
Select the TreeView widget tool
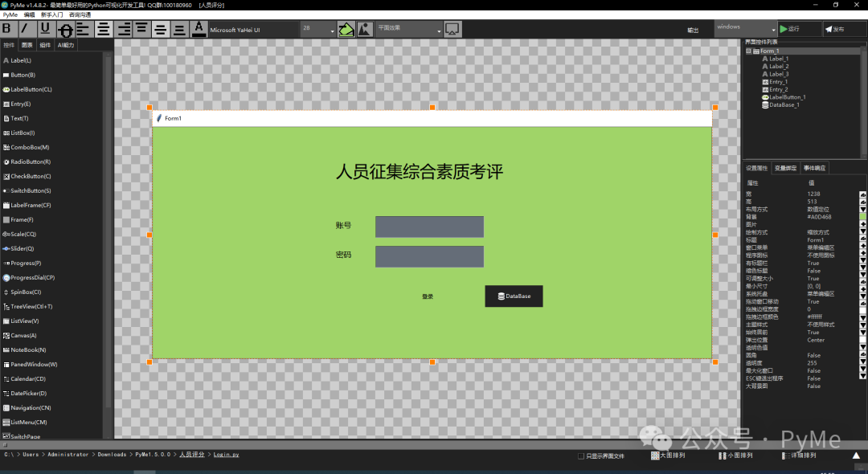[31, 306]
